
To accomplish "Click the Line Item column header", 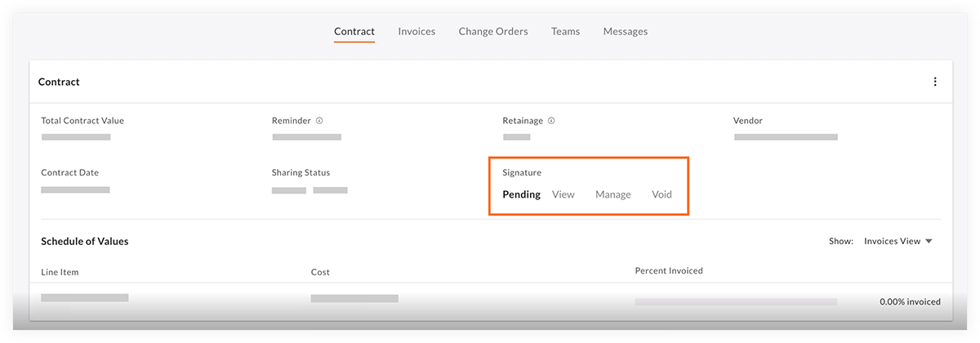I will point(60,272).
